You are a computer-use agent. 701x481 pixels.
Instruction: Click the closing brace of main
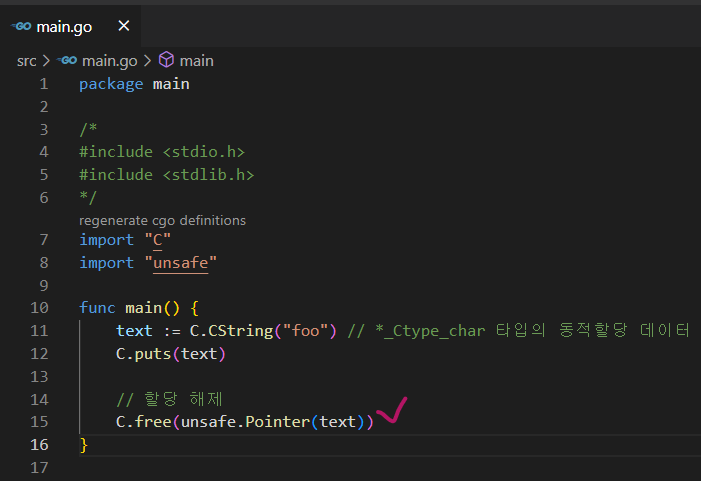(84, 444)
